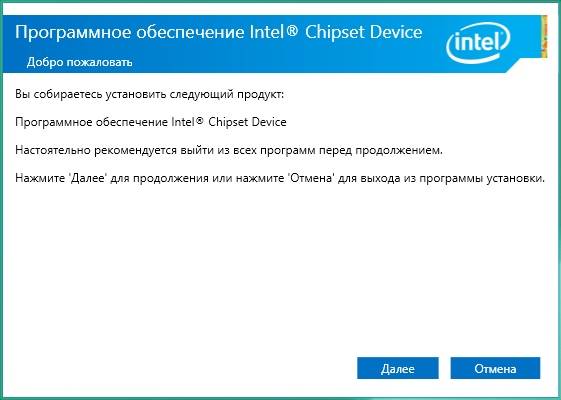Click the blue banner area beside Добро пожаловать
This screenshot has height=400, width=561.
(286, 62)
